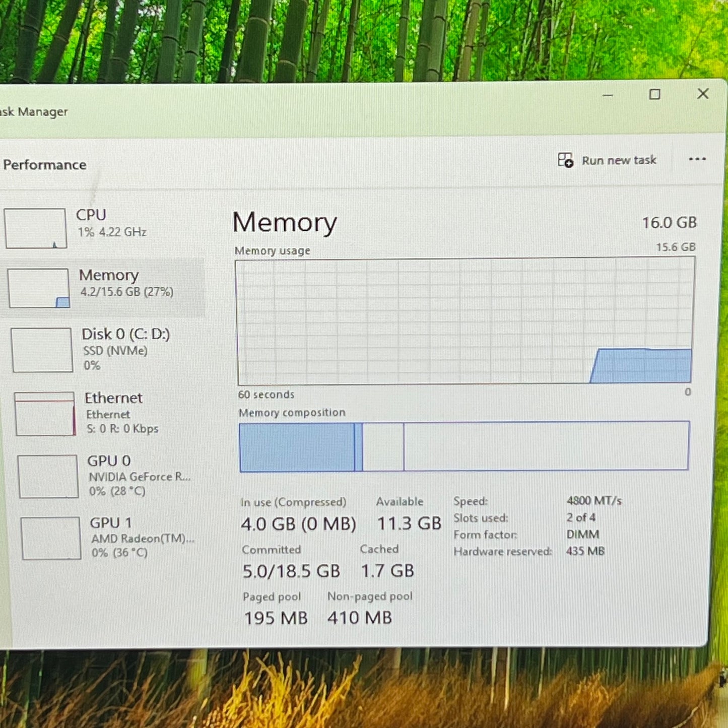Select CPU in the performance list
Image resolution: width=728 pixels, height=728 pixels.
112,223
